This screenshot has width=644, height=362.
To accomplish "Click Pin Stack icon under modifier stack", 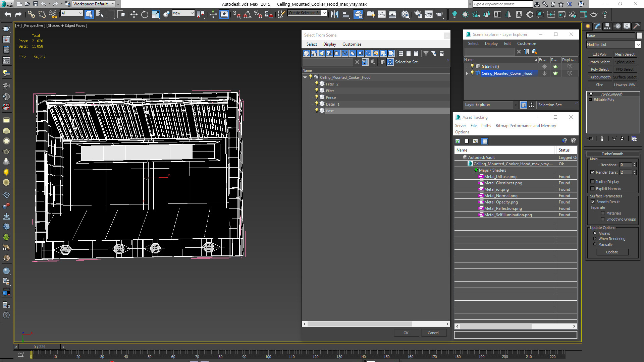I will [591, 138].
